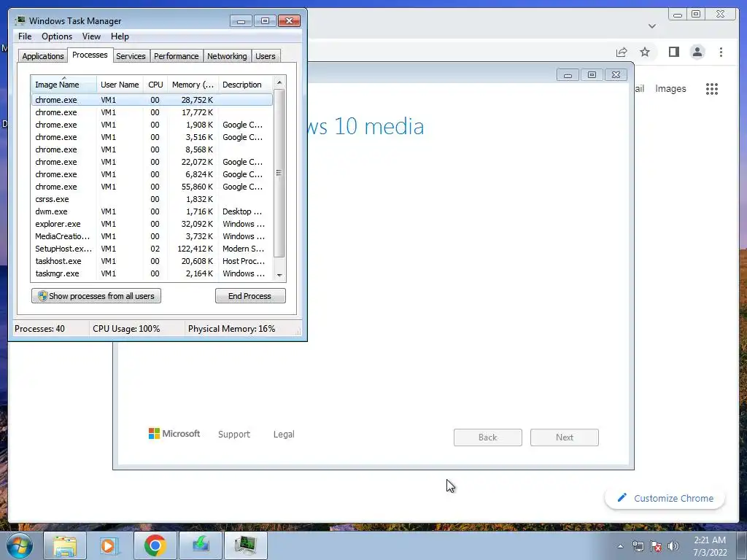Open the Options menu in Task Manager
Image resolution: width=747 pixels, height=560 pixels.
tap(57, 36)
